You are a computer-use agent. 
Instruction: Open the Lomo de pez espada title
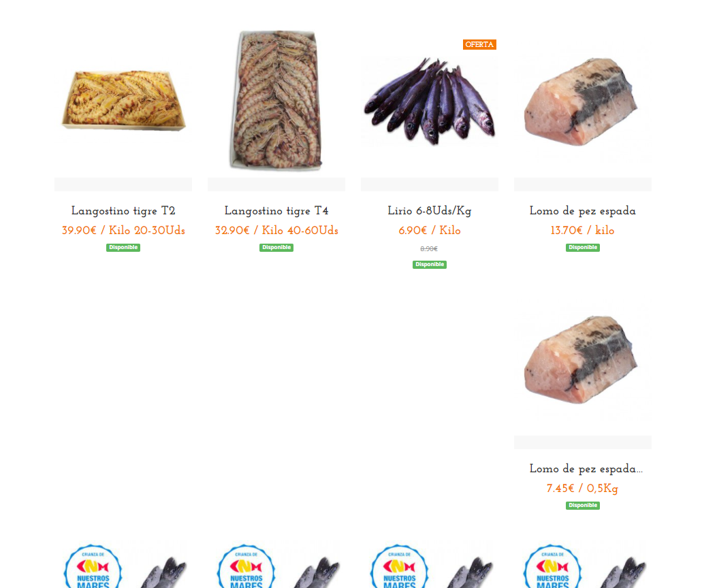click(x=583, y=211)
